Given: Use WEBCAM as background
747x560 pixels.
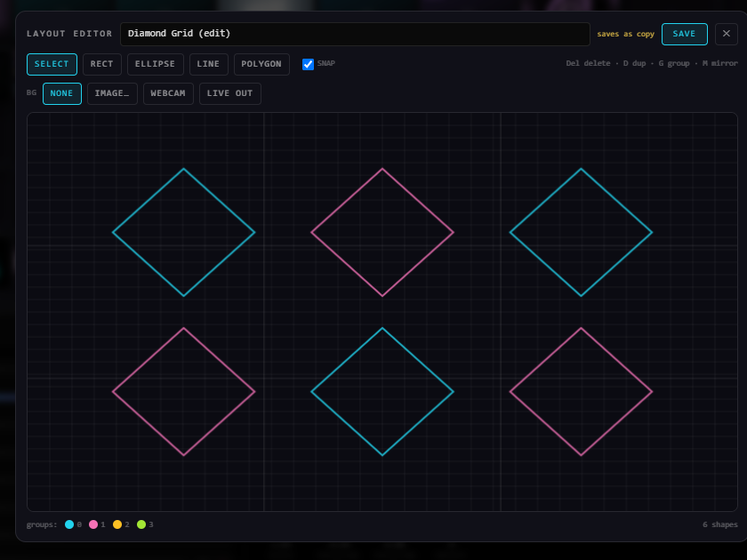Looking at the screenshot, I should point(168,94).
